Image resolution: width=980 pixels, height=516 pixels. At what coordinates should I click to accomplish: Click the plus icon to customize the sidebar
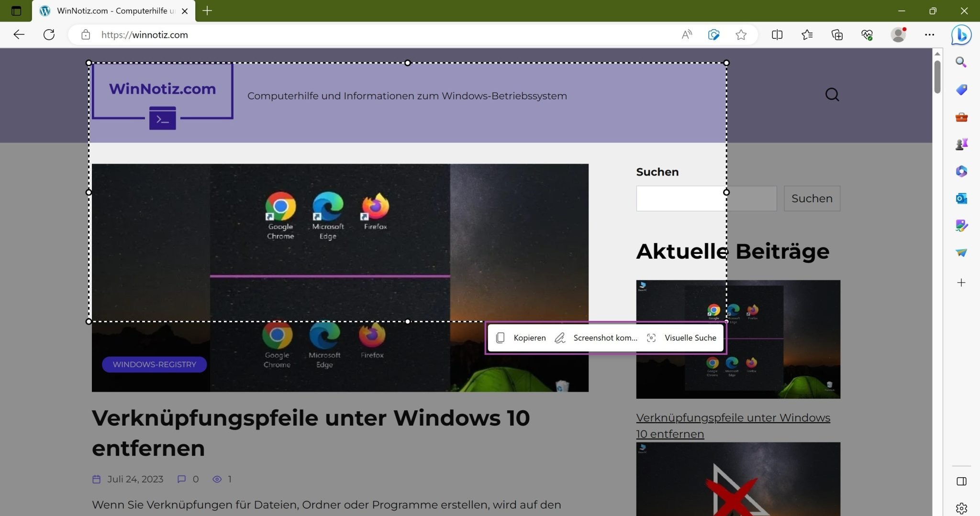(961, 283)
